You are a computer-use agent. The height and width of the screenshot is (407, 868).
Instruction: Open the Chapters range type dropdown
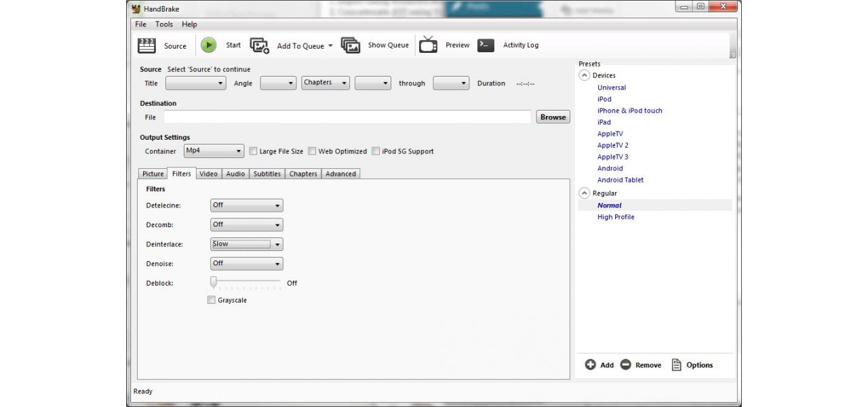click(x=326, y=83)
